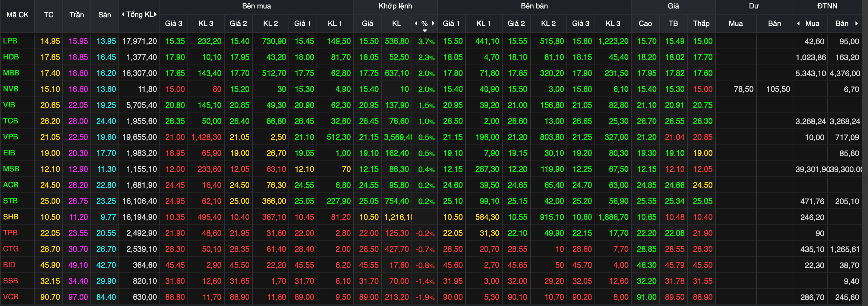Viewport: 868px width, 306px height.
Task: Click the Thấp column header
Action: click(x=701, y=24)
